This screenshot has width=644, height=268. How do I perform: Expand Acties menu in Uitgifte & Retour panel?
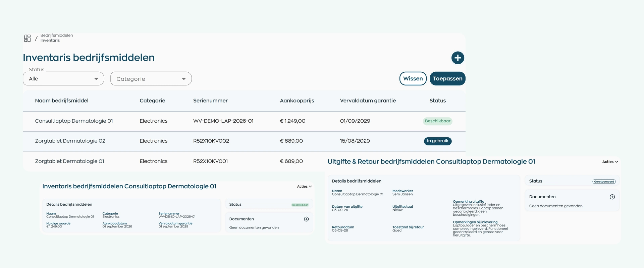610,162
